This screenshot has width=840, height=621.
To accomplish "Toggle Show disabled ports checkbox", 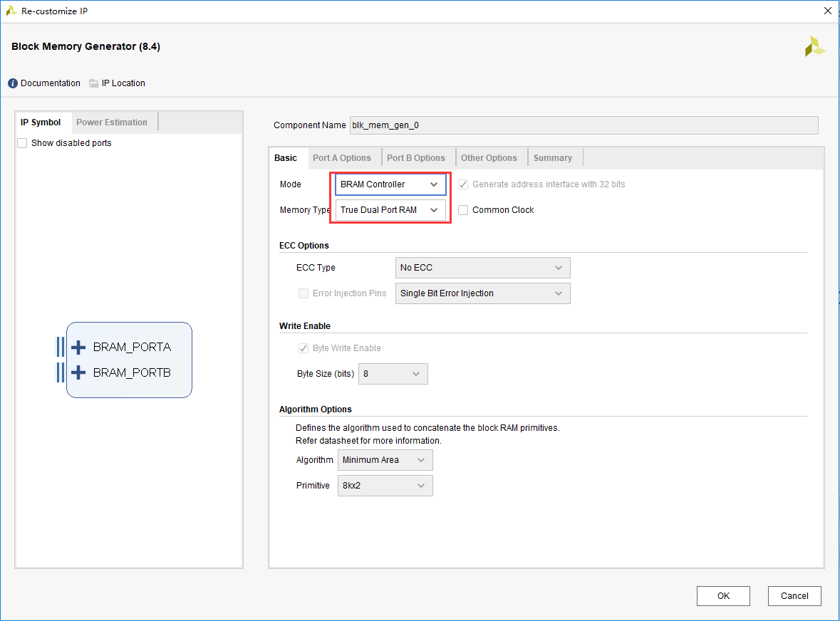I will (23, 143).
